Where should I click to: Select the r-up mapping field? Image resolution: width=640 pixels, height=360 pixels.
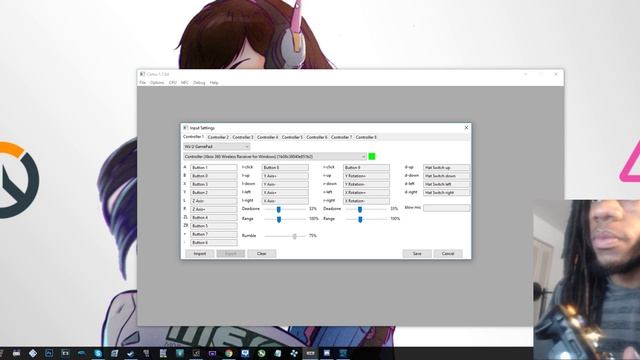pyautogui.click(x=366, y=176)
